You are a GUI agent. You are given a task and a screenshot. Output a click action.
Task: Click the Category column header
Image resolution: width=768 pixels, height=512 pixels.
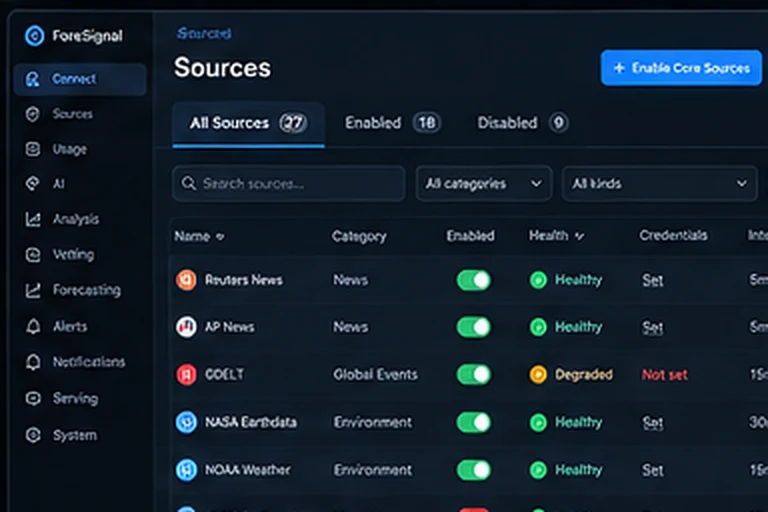click(x=359, y=237)
